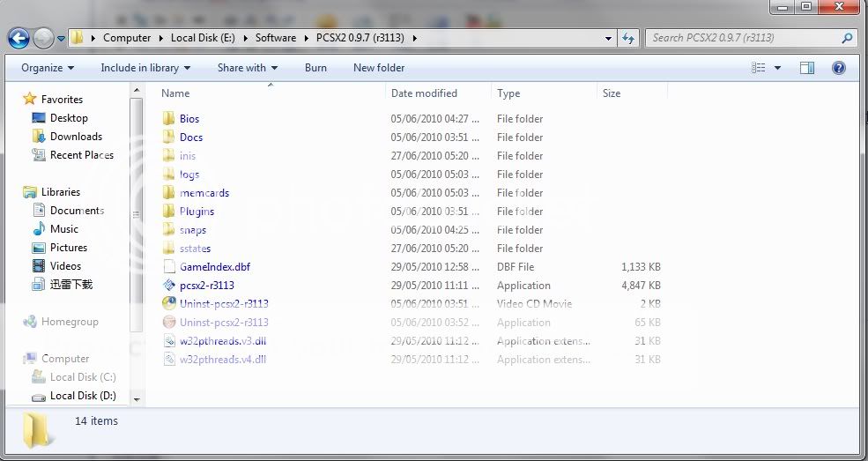Click the Burn toolbar button

click(315, 68)
